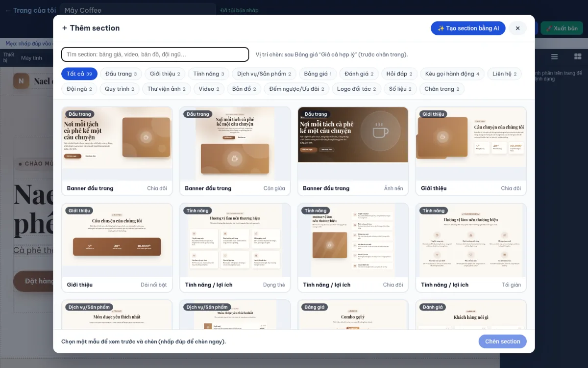The image size is (588, 368).
Task: Filter by the Video chip
Action: pyautogui.click(x=209, y=89)
